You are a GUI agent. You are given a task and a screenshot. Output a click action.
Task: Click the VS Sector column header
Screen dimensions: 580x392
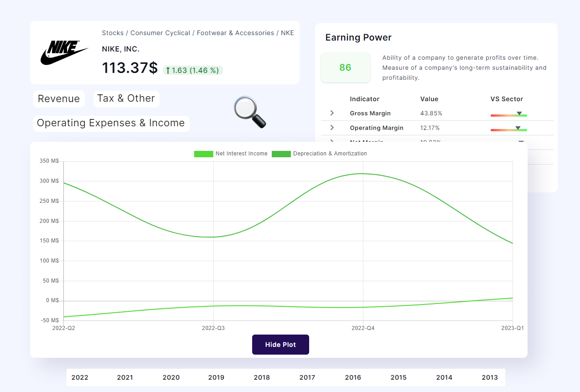[x=507, y=99]
